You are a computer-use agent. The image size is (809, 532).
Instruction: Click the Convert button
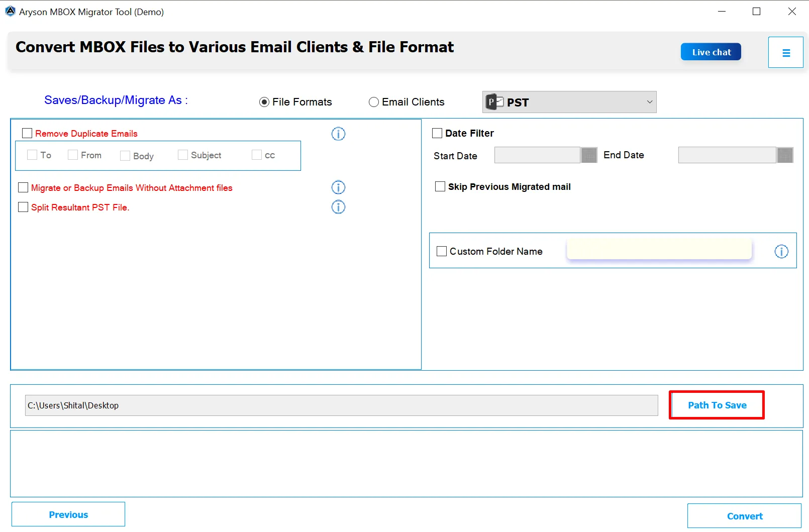(745, 516)
